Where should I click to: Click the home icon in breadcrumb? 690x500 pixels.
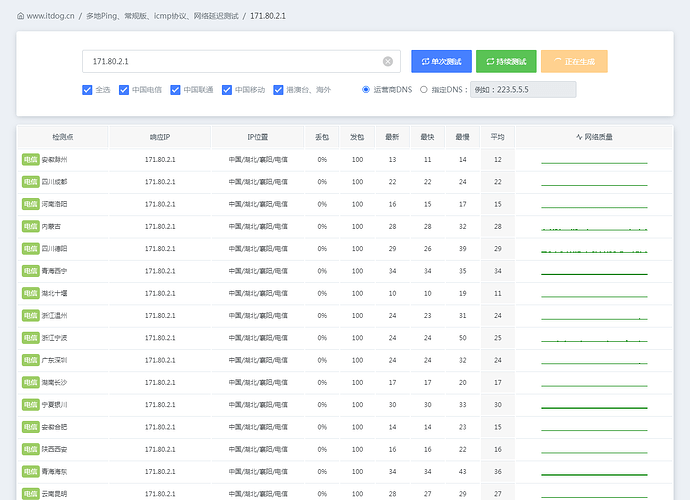pyautogui.click(x=20, y=16)
